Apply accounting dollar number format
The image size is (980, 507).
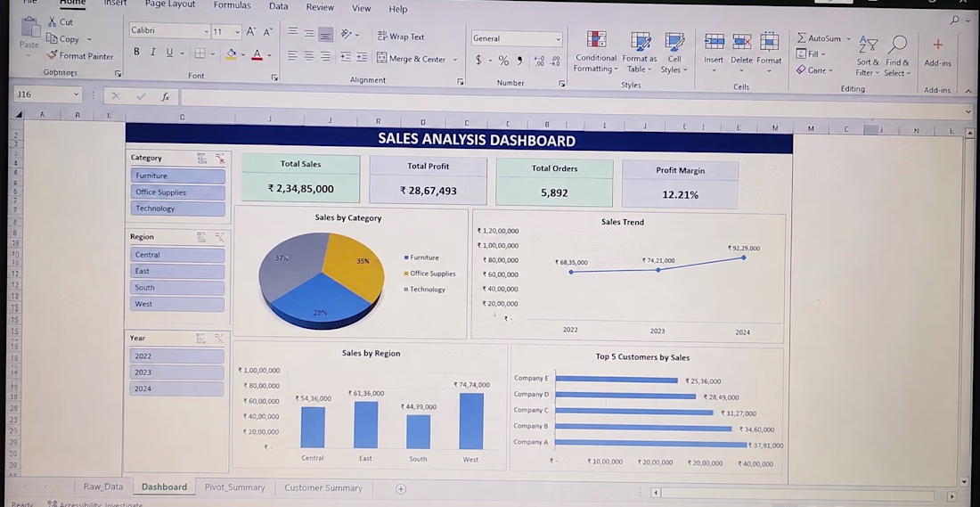point(478,60)
